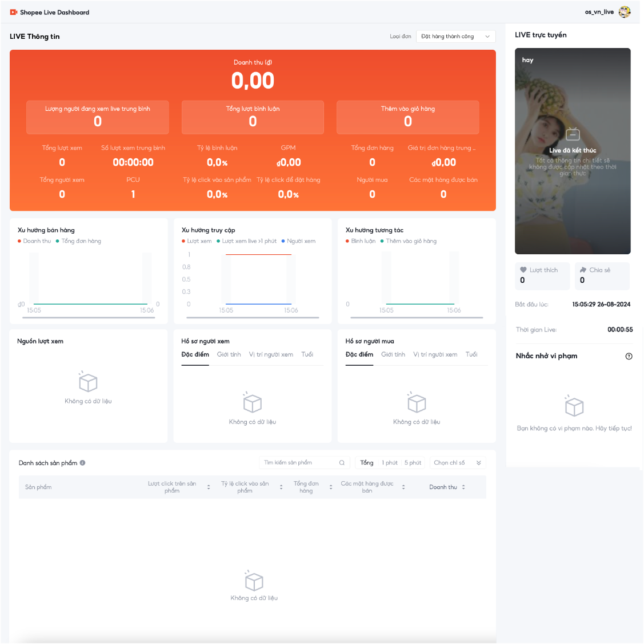Click the Xu hướng tương tác time range slider
The image size is (644, 644).
417,318
